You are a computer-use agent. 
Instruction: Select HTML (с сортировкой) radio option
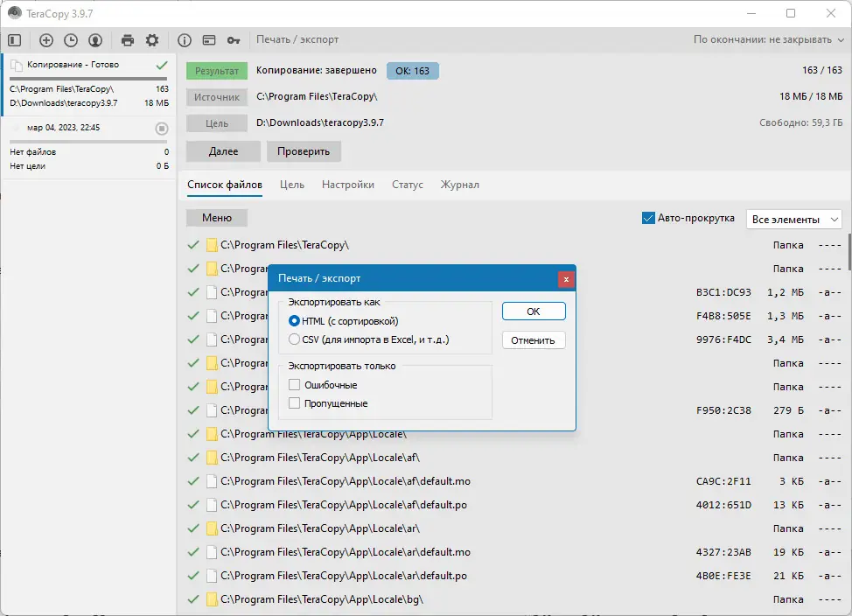pos(294,321)
